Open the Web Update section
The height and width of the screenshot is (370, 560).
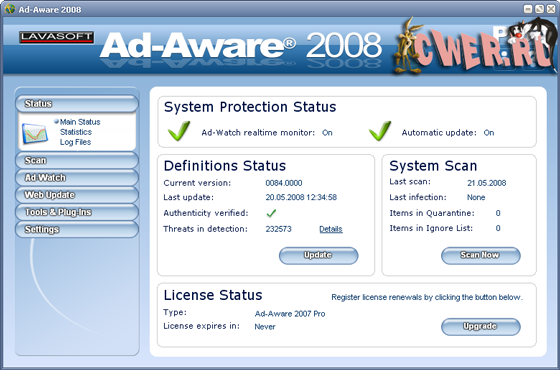pos(76,195)
